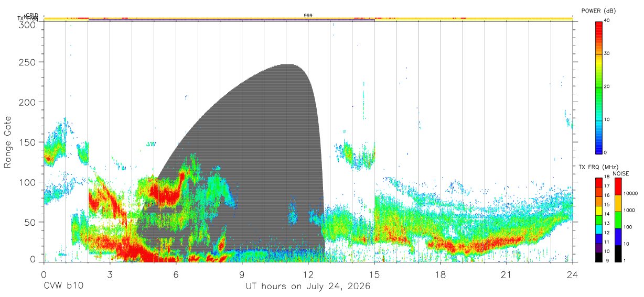Click the 50 tick label on the Range Gate axis

tap(30, 222)
